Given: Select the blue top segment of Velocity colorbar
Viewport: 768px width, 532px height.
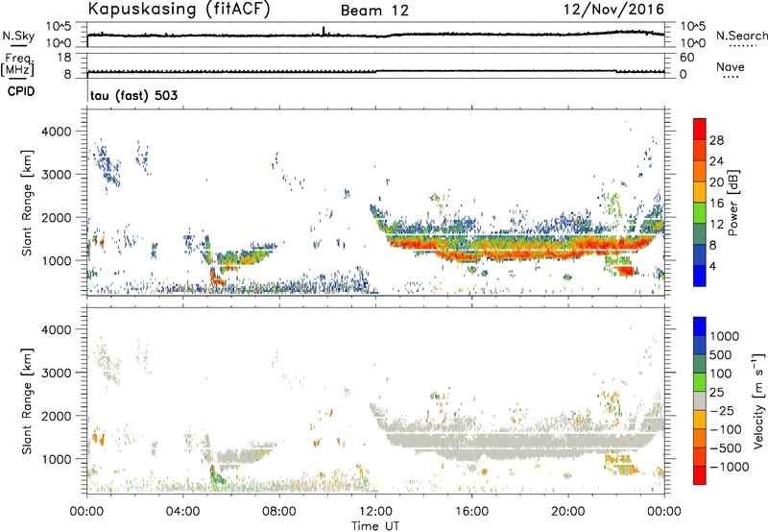Looking at the screenshot, I should (x=700, y=326).
